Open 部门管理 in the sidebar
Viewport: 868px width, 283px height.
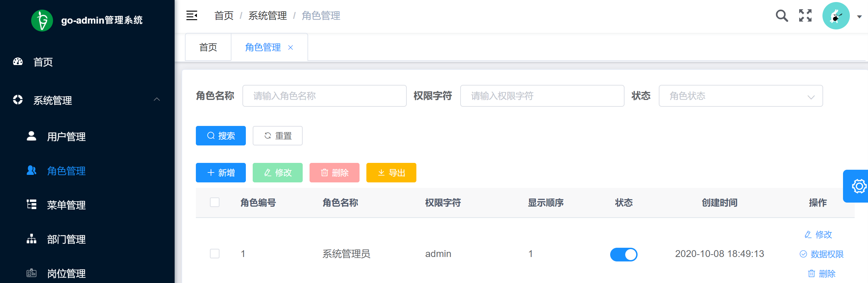click(x=66, y=239)
